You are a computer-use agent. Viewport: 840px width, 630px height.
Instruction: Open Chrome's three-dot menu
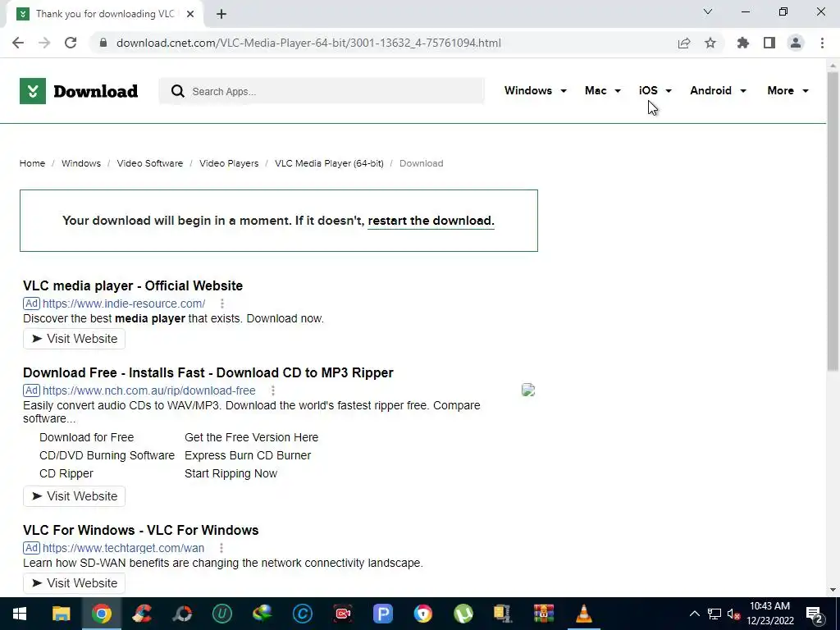coord(822,43)
